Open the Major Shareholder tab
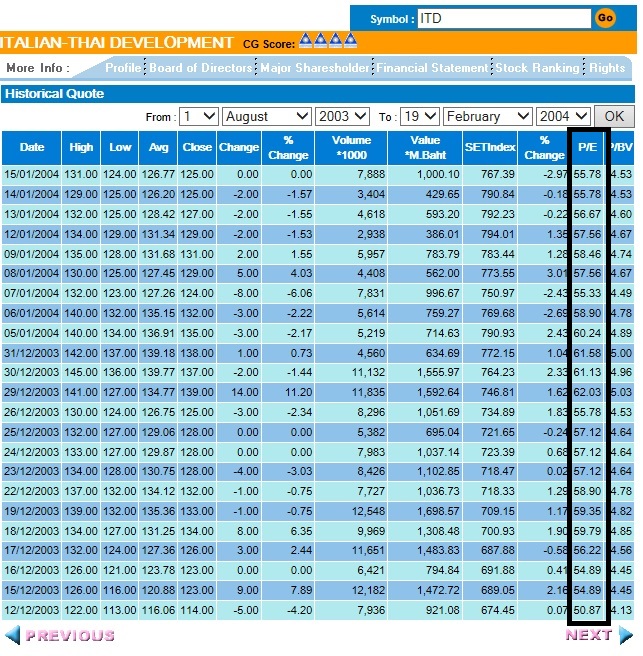Viewport: 643px width, 656px height. pyautogui.click(x=315, y=68)
